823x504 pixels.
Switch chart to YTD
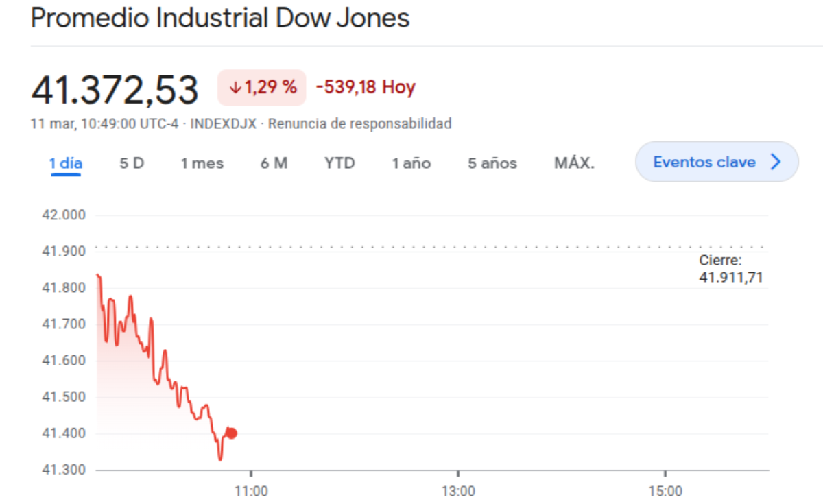(x=339, y=163)
